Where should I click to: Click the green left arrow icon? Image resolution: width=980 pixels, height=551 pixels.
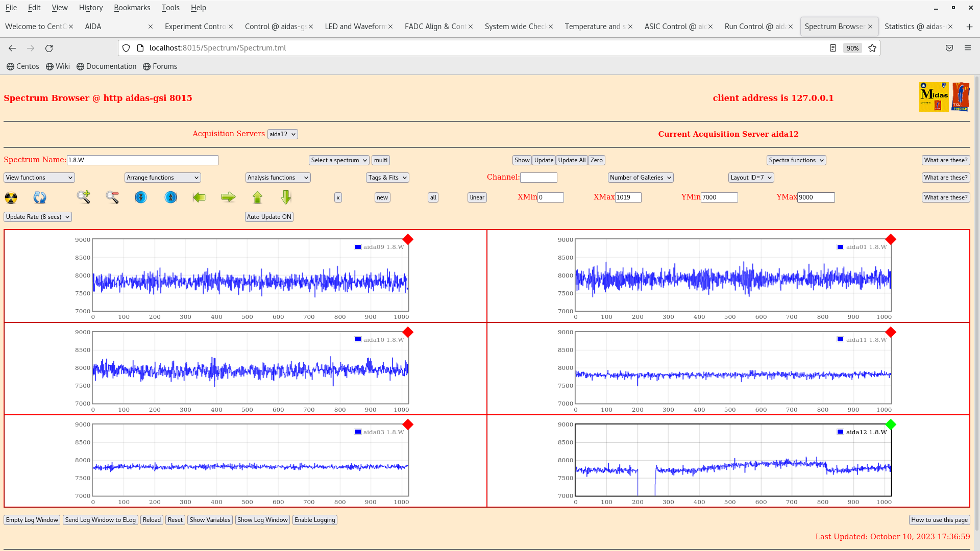tap(199, 197)
